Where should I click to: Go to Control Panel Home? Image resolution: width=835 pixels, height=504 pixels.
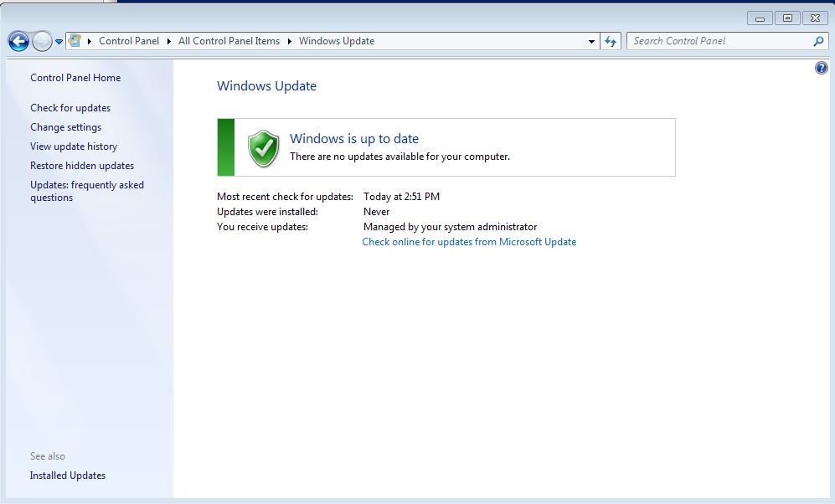point(75,78)
